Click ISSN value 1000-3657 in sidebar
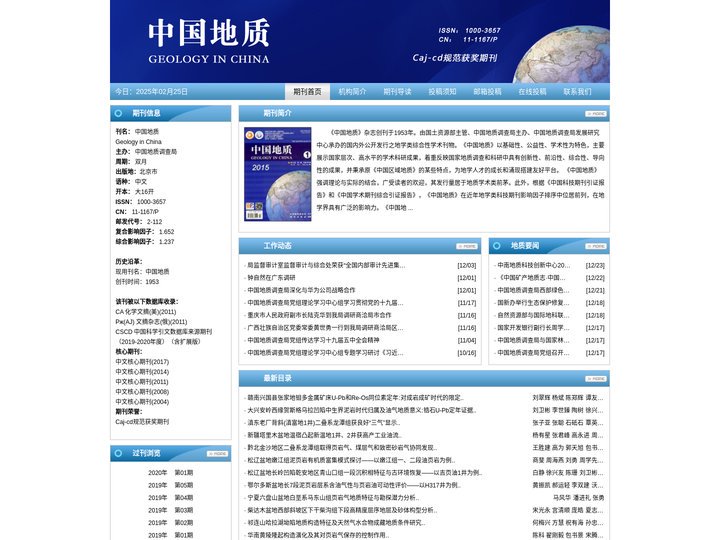 pos(152,202)
